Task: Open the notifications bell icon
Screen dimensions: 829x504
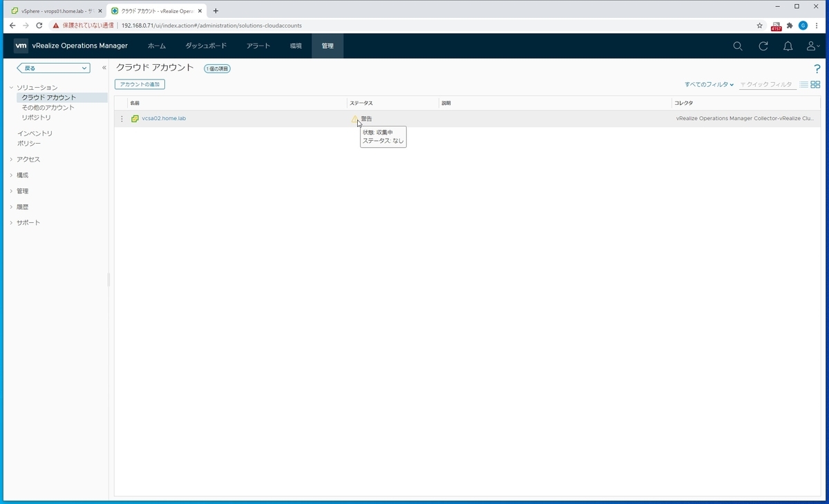Action: tap(788, 46)
